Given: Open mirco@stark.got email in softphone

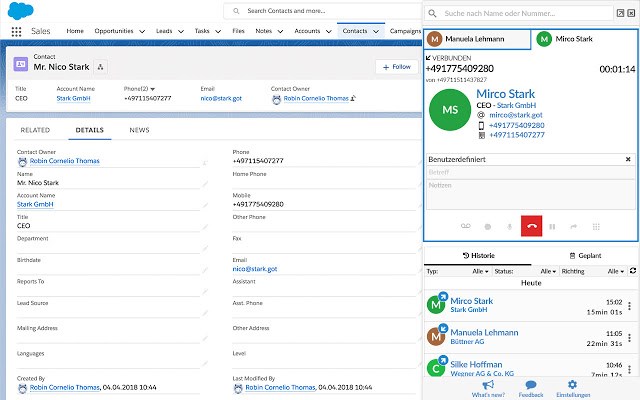Looking at the screenshot, I should 516,115.
